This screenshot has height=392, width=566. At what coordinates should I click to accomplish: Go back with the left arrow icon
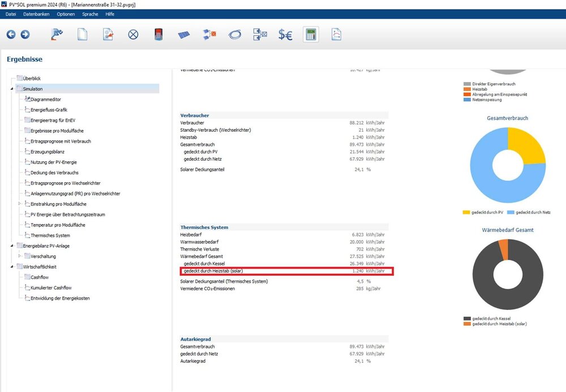coord(11,35)
